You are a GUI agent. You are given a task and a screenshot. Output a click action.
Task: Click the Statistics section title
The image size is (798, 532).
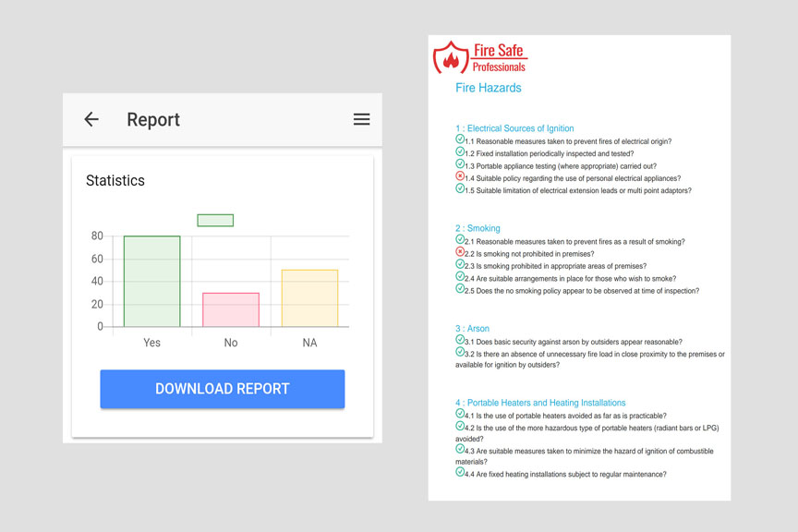click(115, 180)
